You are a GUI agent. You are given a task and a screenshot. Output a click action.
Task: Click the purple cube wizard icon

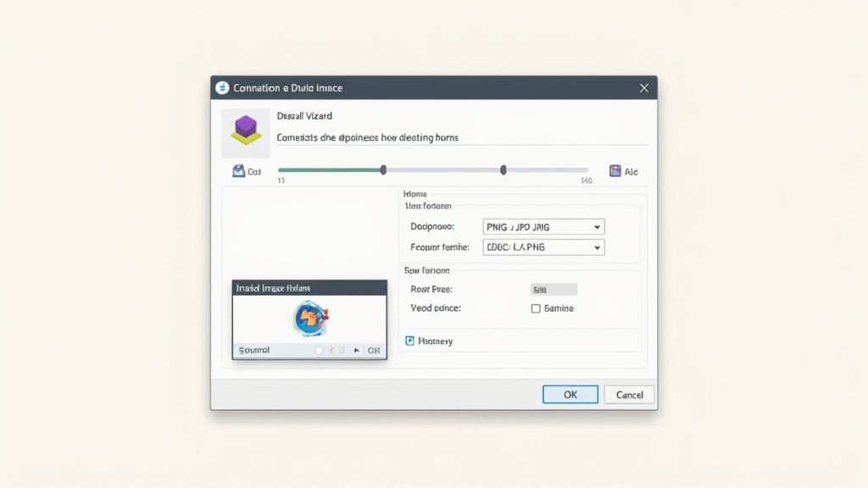point(245,132)
